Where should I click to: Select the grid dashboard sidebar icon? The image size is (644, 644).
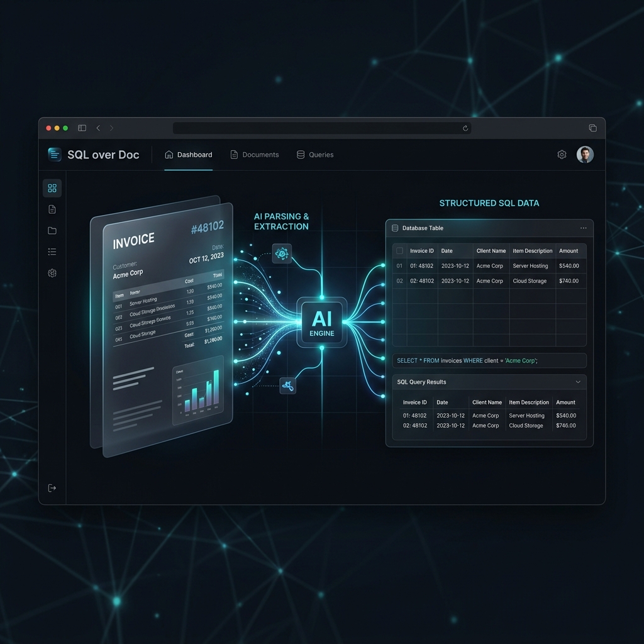coord(52,188)
